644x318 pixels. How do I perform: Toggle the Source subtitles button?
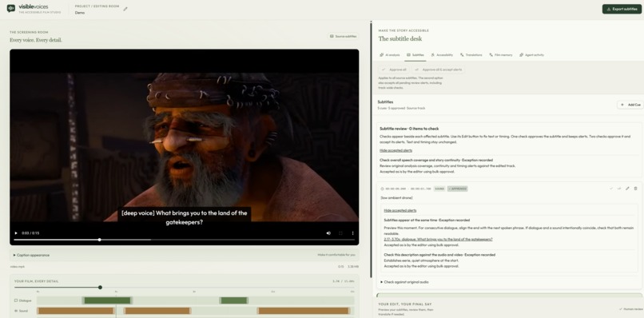point(344,36)
